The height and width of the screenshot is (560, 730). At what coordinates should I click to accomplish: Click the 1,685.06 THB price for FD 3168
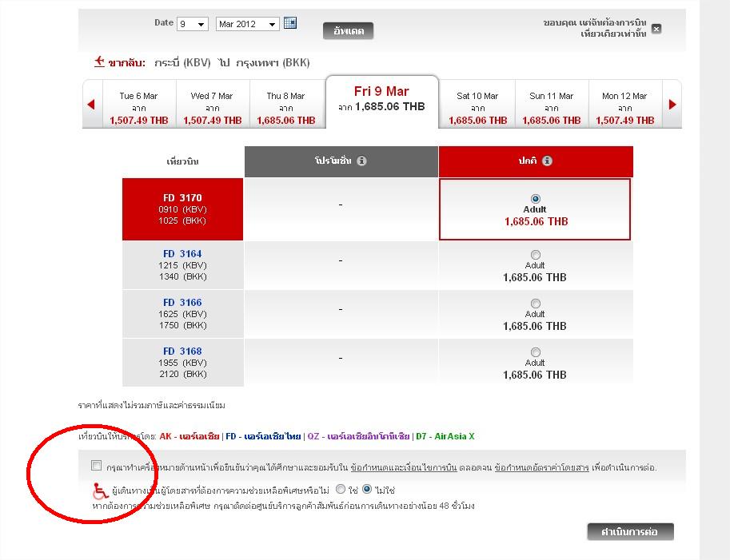(x=534, y=375)
